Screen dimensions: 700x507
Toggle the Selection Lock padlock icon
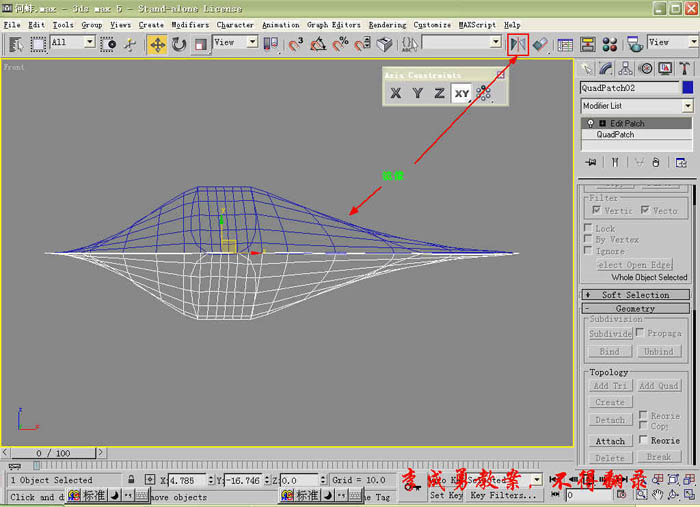coord(131,480)
